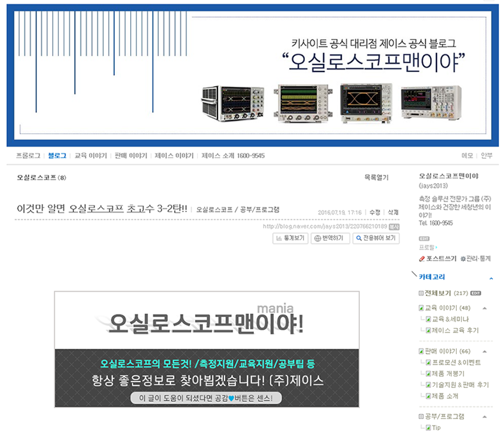504x432 pixels.
Task: Click the sidebar blog name 오실로스코프맨이야
Action: pyautogui.click(x=448, y=176)
